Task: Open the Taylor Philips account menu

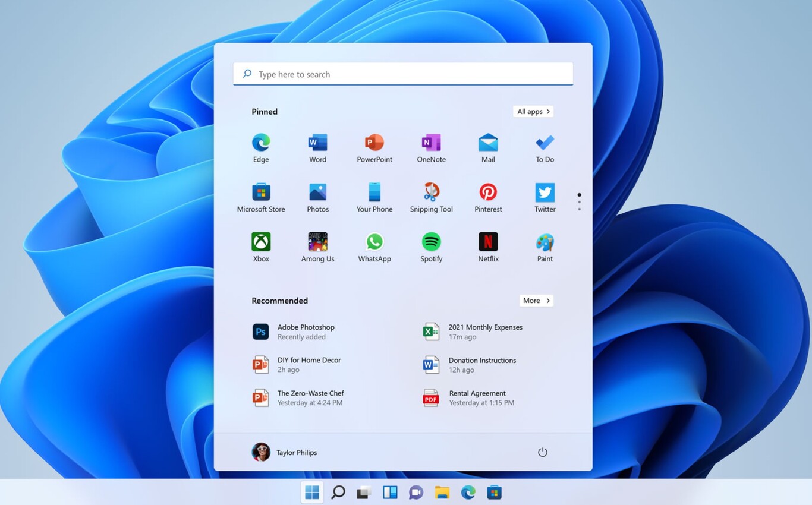Action: 284,452
